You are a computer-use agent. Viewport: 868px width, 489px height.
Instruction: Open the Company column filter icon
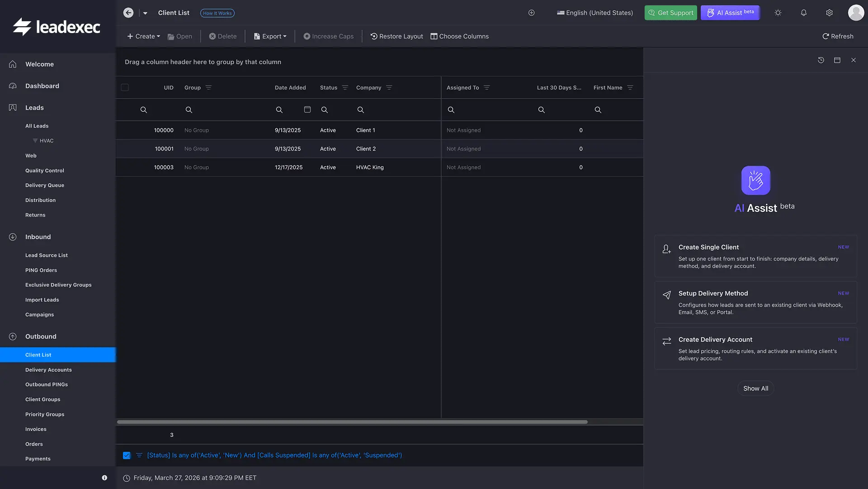point(389,87)
